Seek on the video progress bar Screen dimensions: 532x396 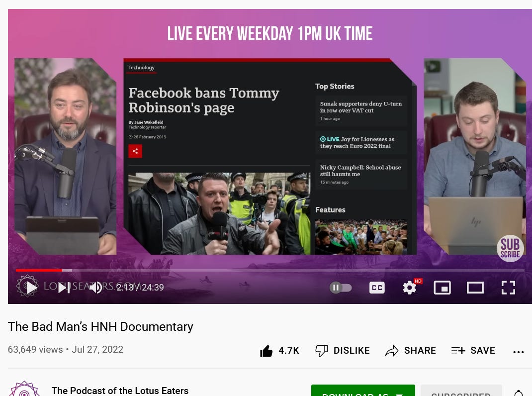(270, 270)
